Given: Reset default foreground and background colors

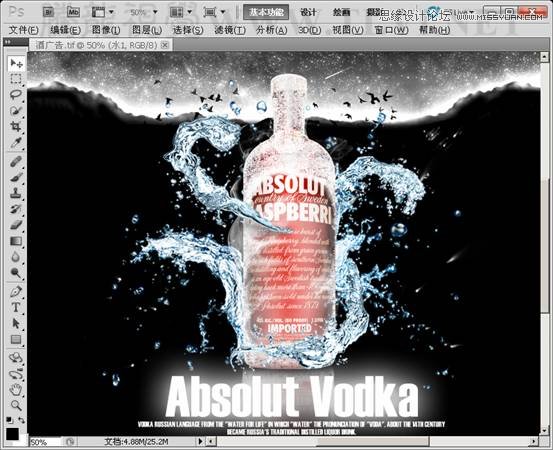Looking at the screenshot, I should pyautogui.click(x=9, y=420).
